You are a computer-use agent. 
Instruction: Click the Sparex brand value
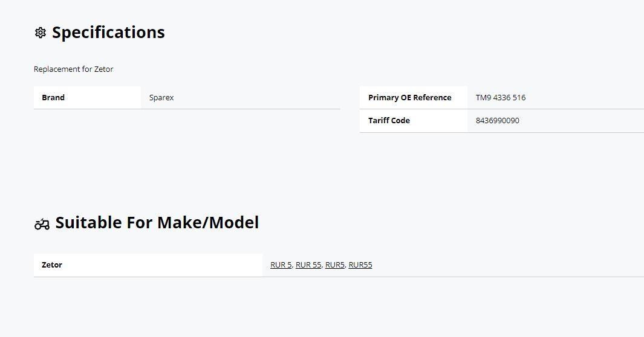click(161, 98)
